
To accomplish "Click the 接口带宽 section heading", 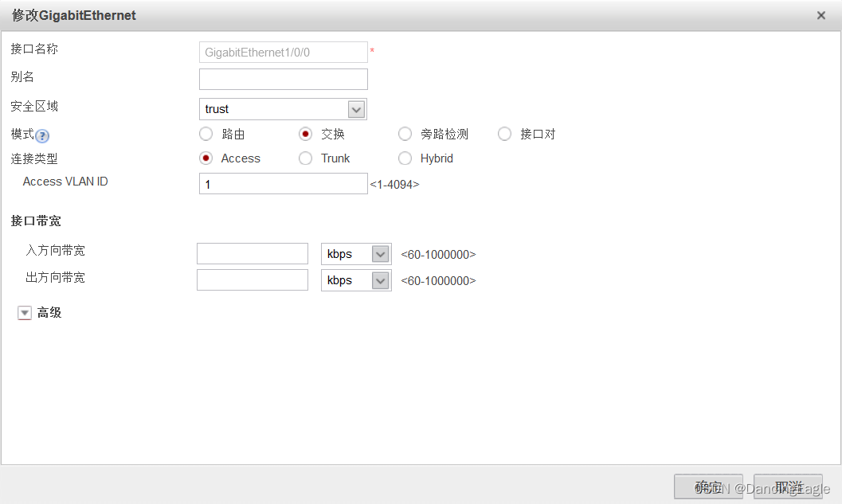I will click(36, 221).
